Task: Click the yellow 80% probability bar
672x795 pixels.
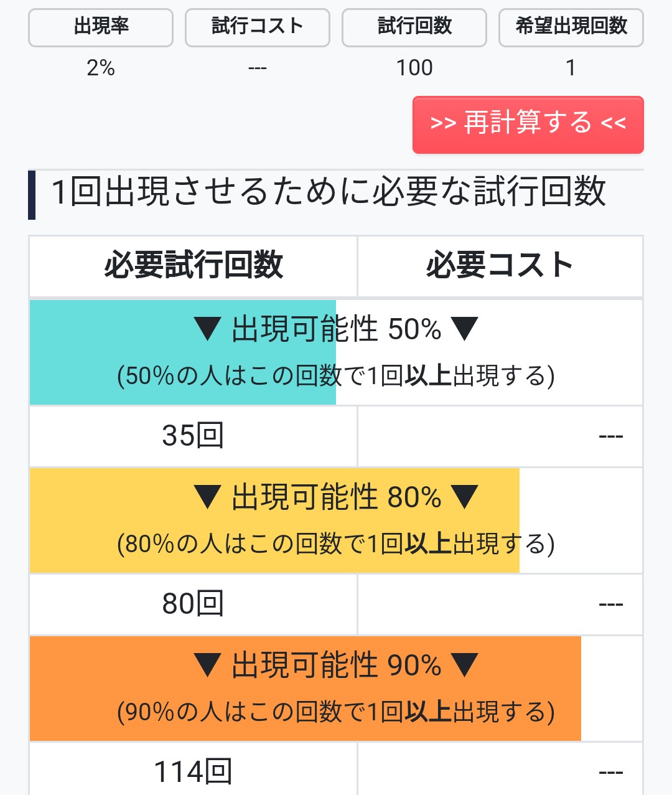Action: pyautogui.click(x=274, y=520)
